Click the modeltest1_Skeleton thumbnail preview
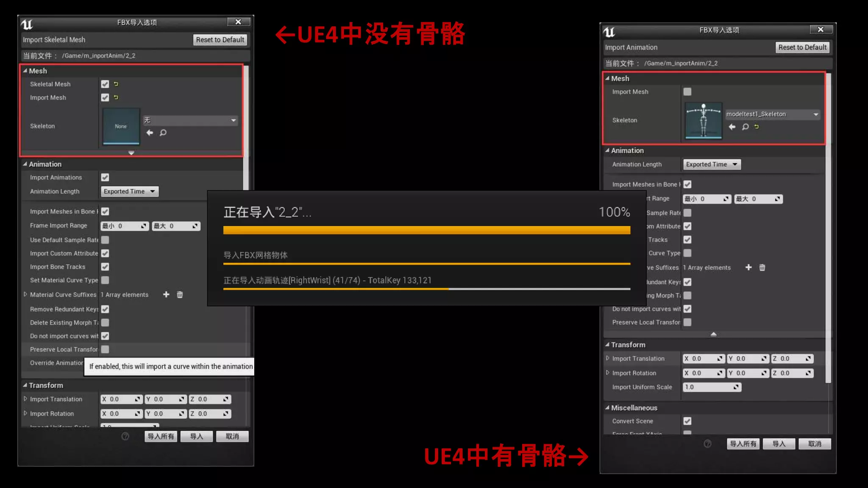The image size is (868, 488). click(704, 120)
